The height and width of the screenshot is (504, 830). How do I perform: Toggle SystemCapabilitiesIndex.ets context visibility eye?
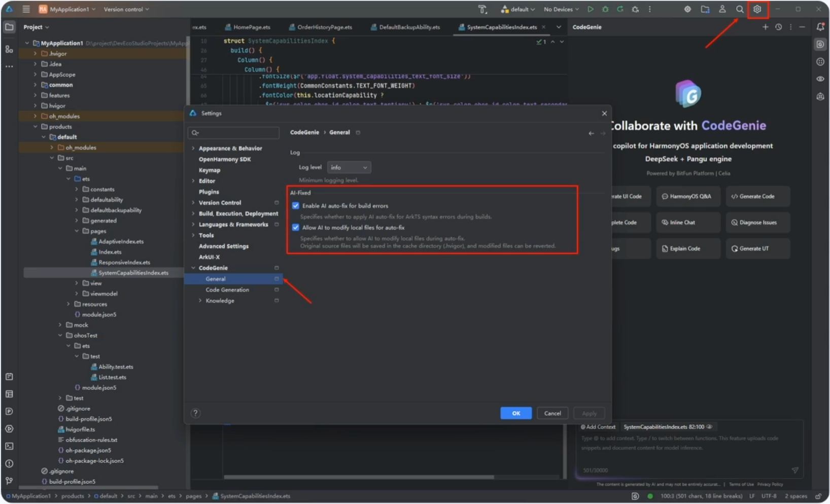(709, 427)
